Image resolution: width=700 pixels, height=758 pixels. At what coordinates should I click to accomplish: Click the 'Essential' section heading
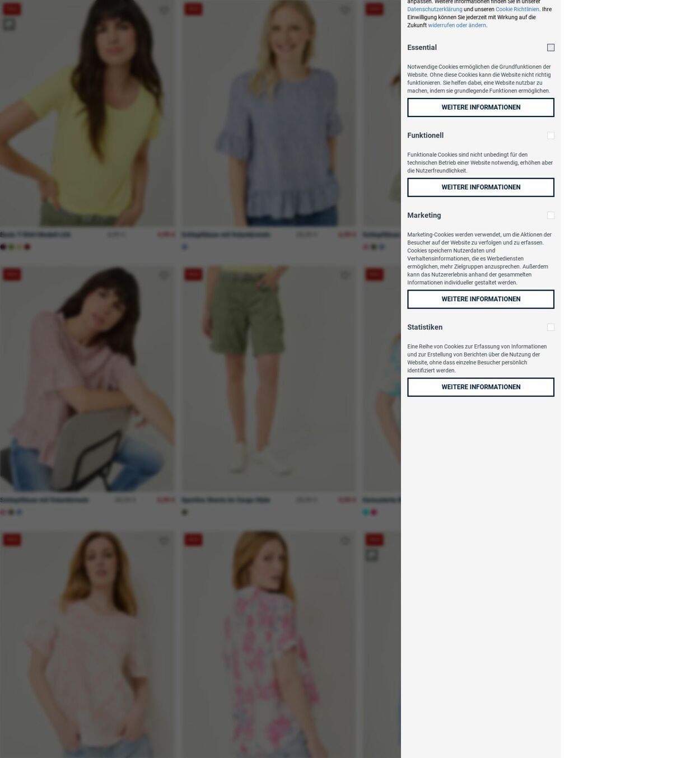[422, 48]
